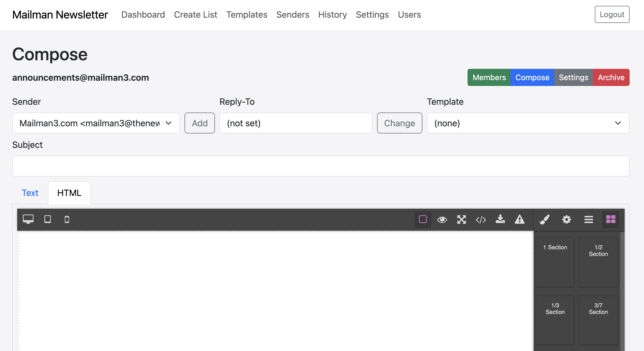Switch to tablet device preview
The height and width of the screenshot is (351, 644).
click(48, 219)
